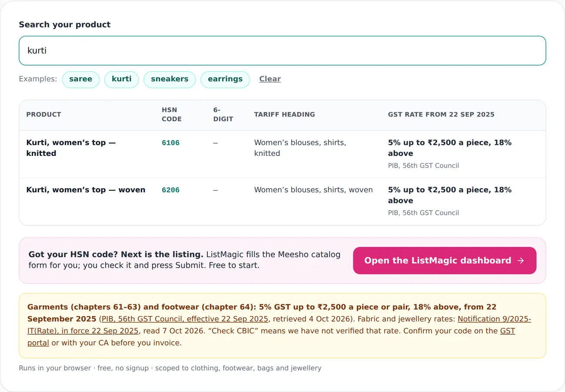Click the Runs in your browser footer note
This screenshot has width=565, height=392.
[170, 368]
